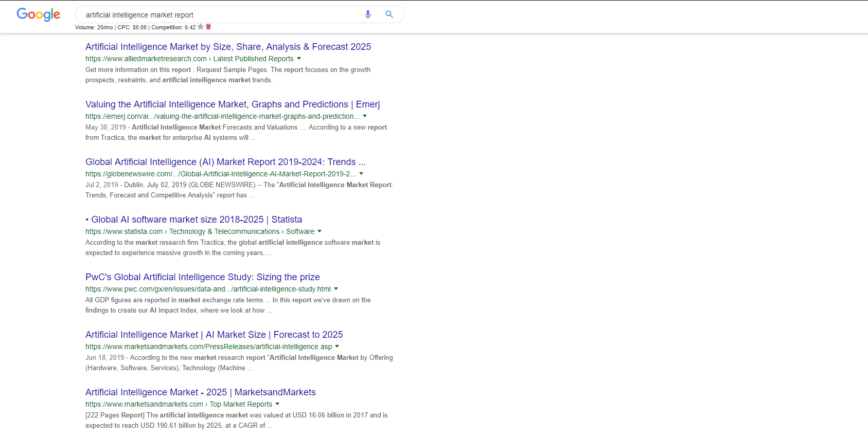
Task: Open AI Market Size Forecast to 2025 result
Action: point(214,335)
